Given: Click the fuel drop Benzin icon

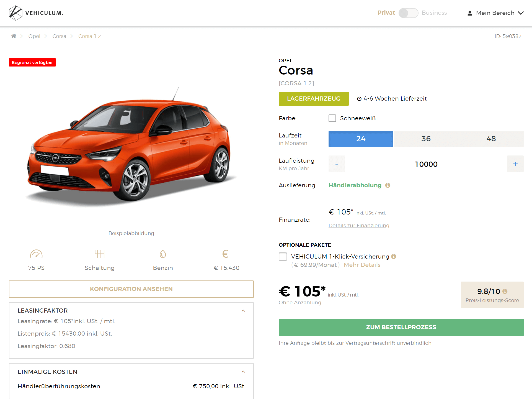Looking at the screenshot, I should 163,254.
